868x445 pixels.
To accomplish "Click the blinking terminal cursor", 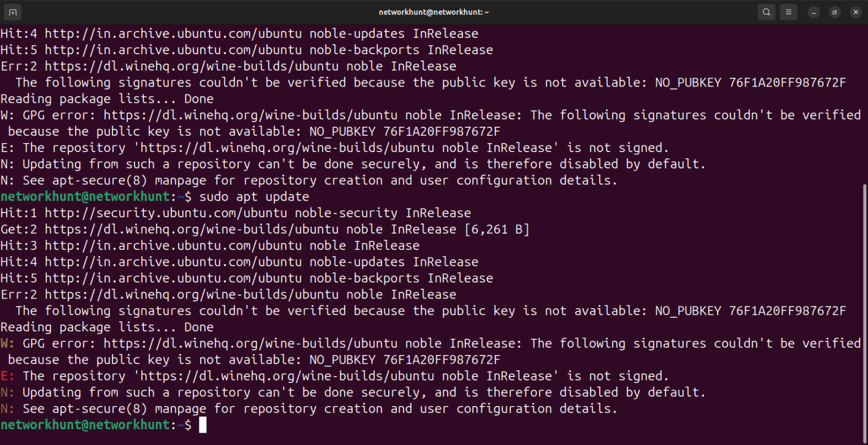I will [x=202, y=425].
